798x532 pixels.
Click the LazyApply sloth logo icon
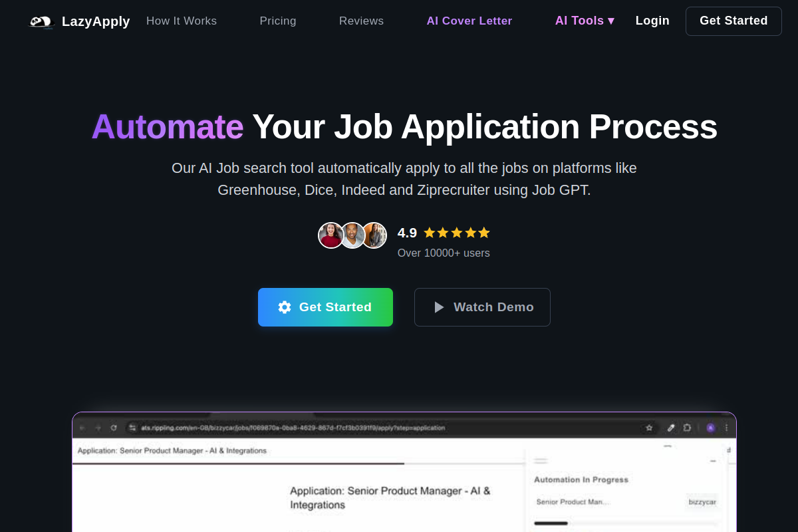click(41, 22)
